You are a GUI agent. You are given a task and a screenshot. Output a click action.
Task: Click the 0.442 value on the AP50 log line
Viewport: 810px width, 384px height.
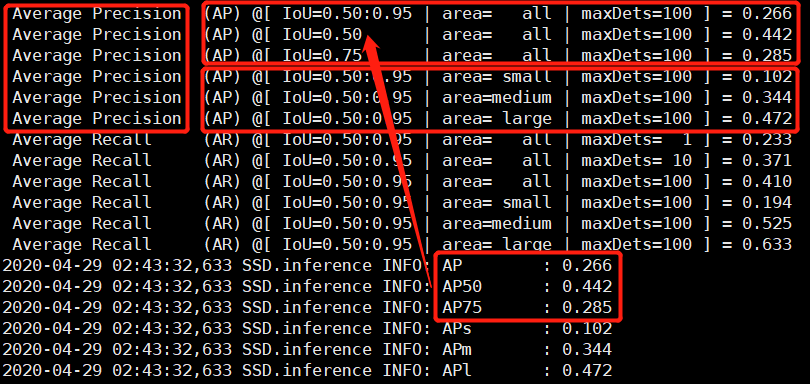click(587, 286)
